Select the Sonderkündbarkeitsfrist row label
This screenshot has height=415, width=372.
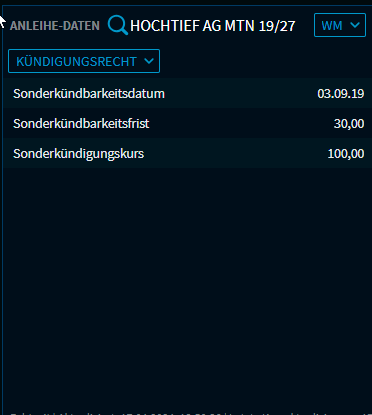pyautogui.click(x=81, y=124)
